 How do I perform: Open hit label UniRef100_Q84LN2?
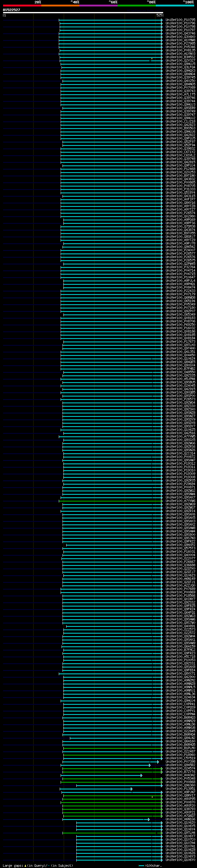pyautogui.click(x=180, y=737)
